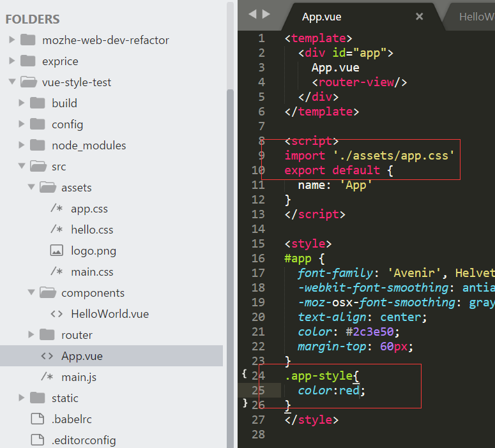
Task: Open app.css from the sidebar
Action: [x=89, y=209]
